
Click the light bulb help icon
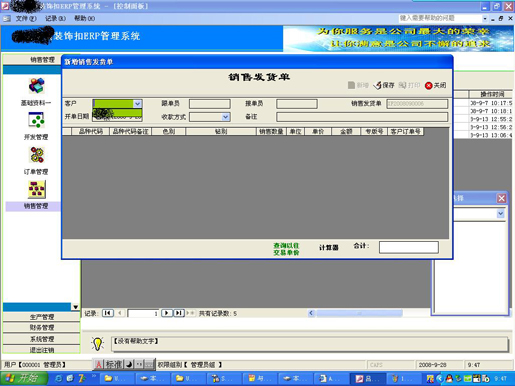(x=97, y=343)
